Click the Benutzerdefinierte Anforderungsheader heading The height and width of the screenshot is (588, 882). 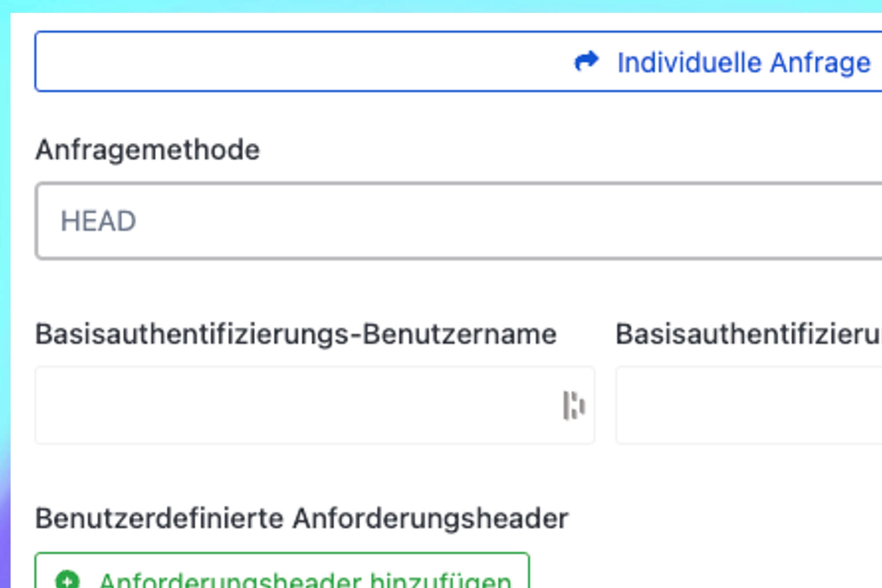coord(302,518)
